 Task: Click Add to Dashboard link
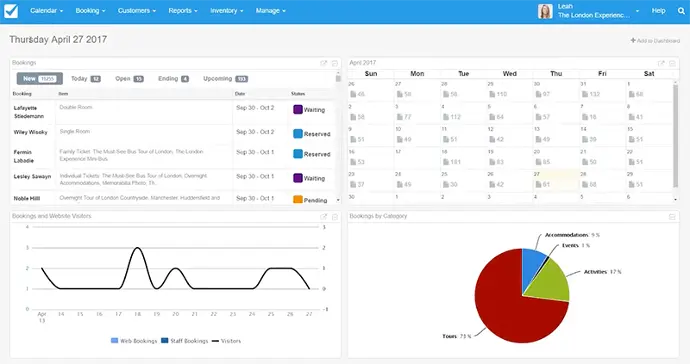click(x=655, y=40)
